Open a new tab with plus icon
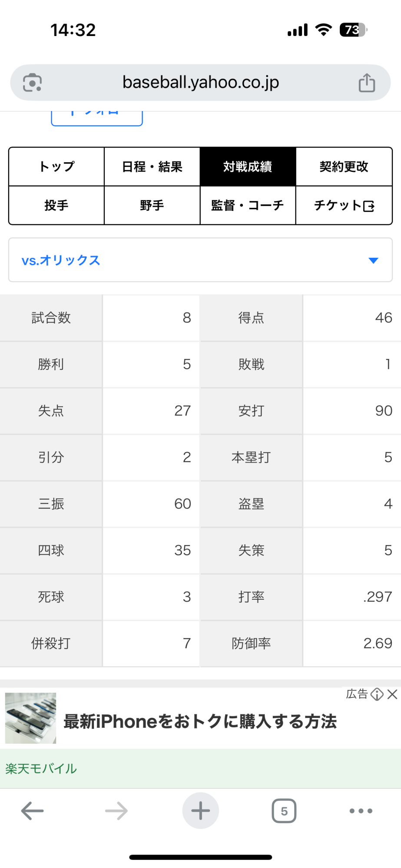This screenshot has height=868, width=401. coord(200,810)
